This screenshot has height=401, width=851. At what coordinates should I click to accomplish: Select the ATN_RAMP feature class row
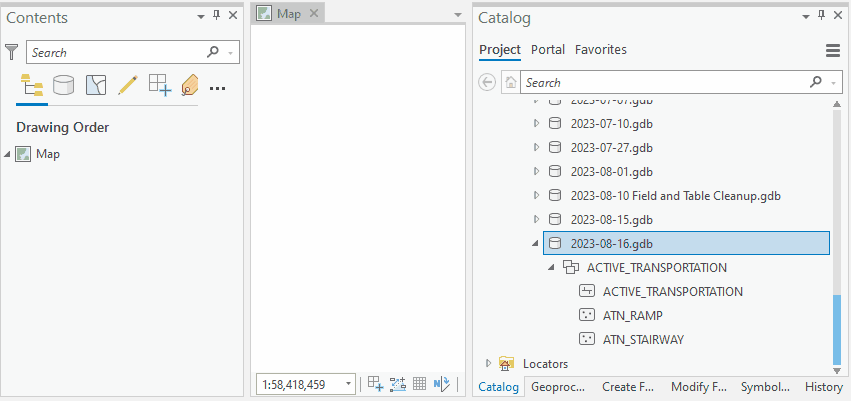(x=633, y=315)
